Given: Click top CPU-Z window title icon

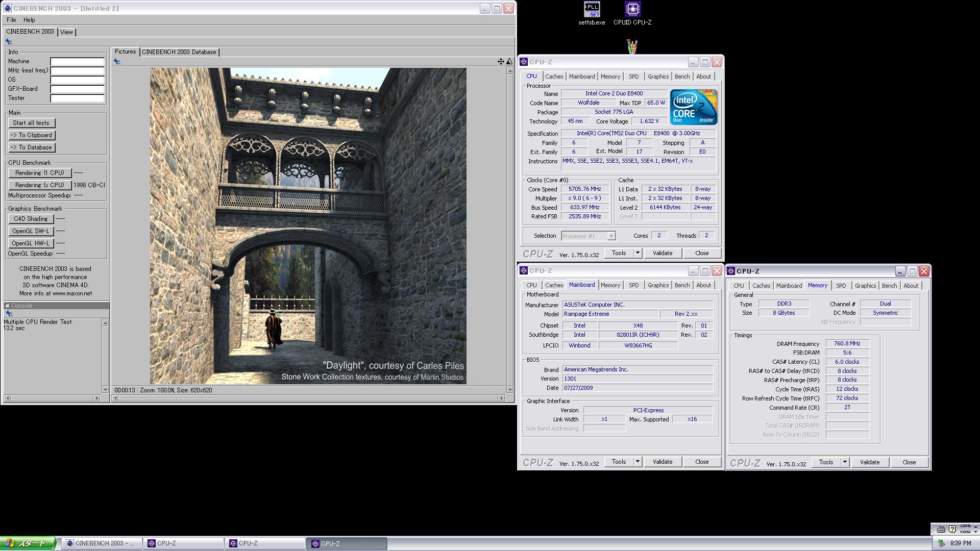Looking at the screenshot, I should (524, 62).
